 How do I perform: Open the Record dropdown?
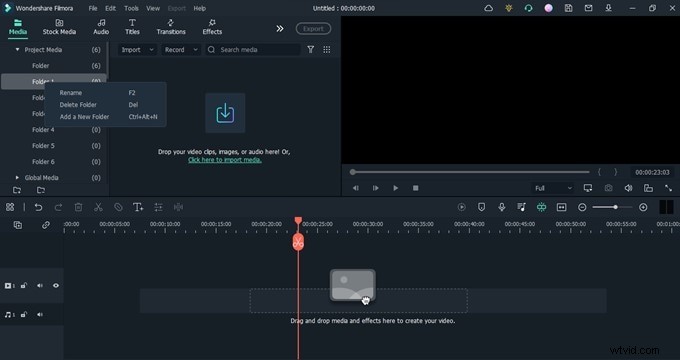(x=181, y=50)
